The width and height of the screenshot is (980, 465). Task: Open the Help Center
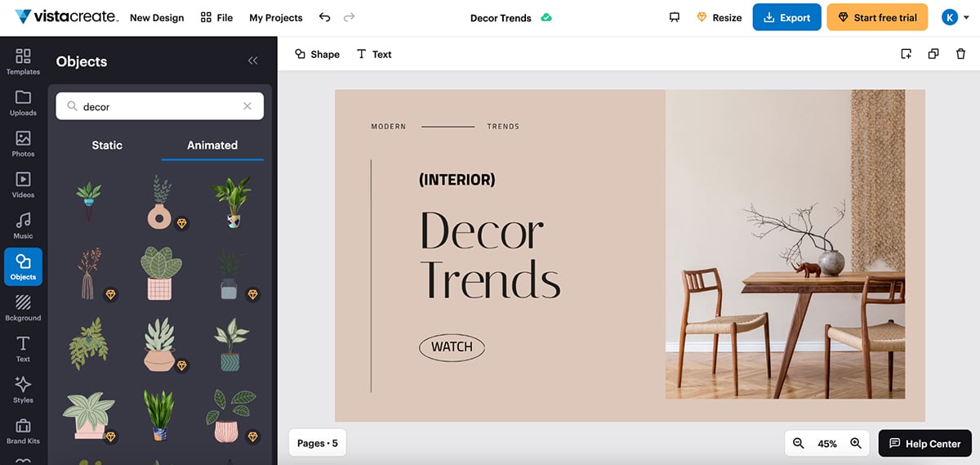(924, 443)
